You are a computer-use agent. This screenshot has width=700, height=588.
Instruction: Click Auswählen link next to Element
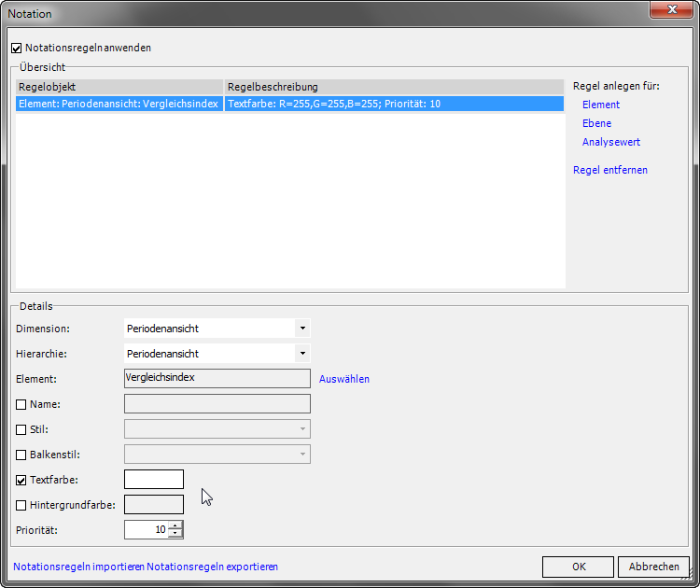[x=344, y=379]
